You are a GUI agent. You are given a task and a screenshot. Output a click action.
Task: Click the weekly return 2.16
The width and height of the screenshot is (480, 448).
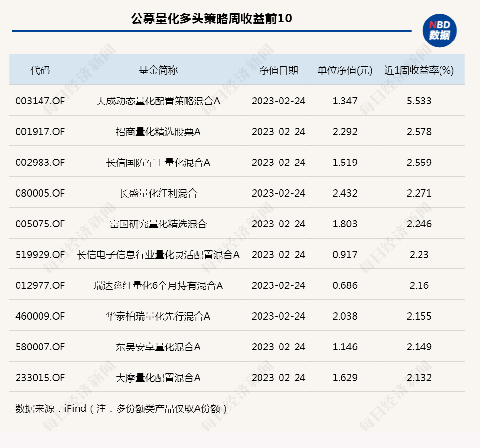(x=419, y=285)
